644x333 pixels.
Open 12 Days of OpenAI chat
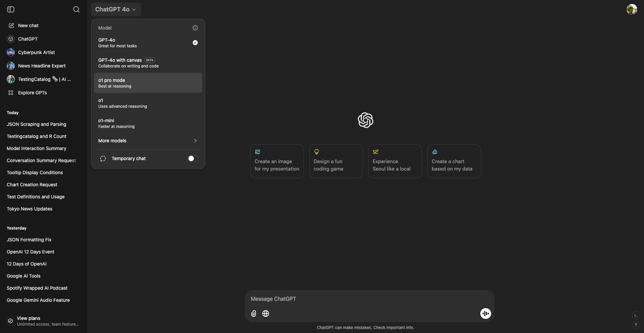[44, 264]
